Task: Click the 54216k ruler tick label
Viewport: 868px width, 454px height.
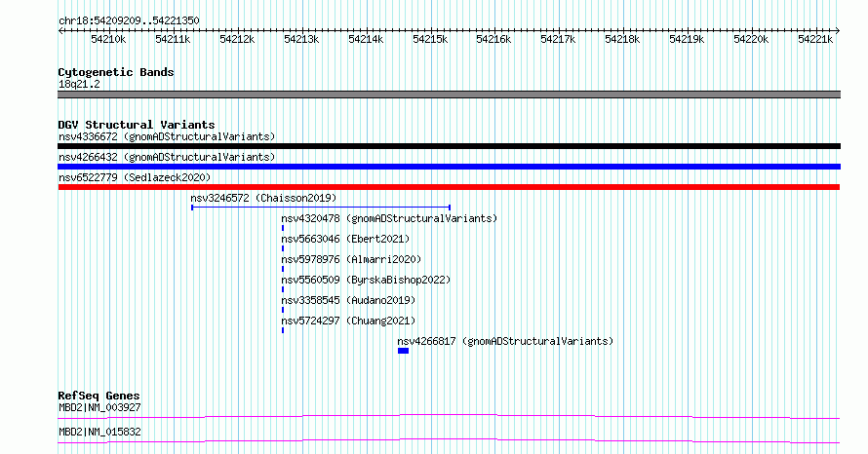Action: click(493, 39)
